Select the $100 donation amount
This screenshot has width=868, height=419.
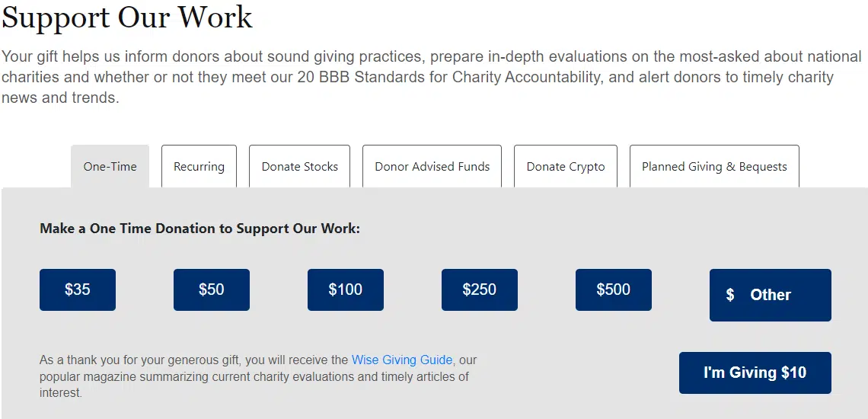[x=346, y=289]
